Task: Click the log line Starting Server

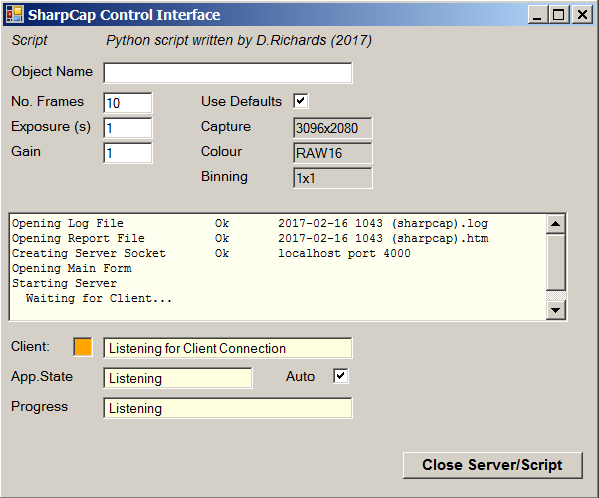Action: tap(64, 283)
